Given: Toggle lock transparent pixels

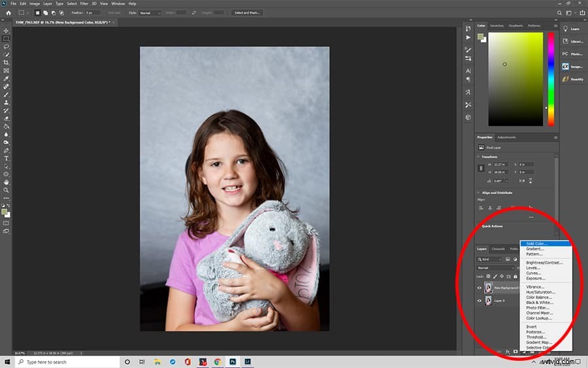Looking at the screenshot, I should tap(488, 276).
